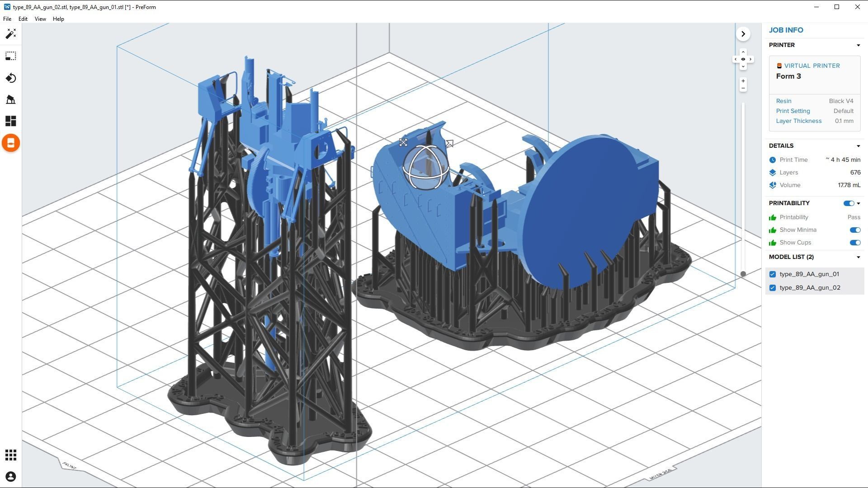
Task: Open the user account icon
Action: point(11,477)
